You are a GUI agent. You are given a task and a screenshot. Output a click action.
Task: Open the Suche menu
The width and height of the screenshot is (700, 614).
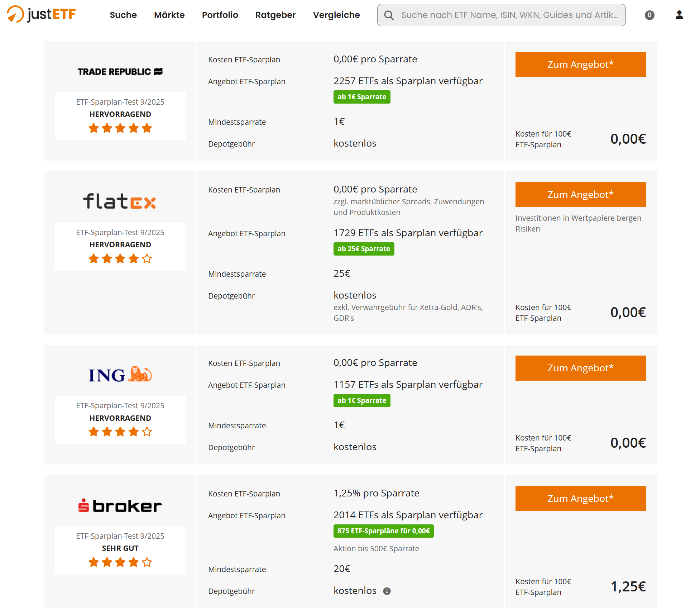[x=123, y=15]
